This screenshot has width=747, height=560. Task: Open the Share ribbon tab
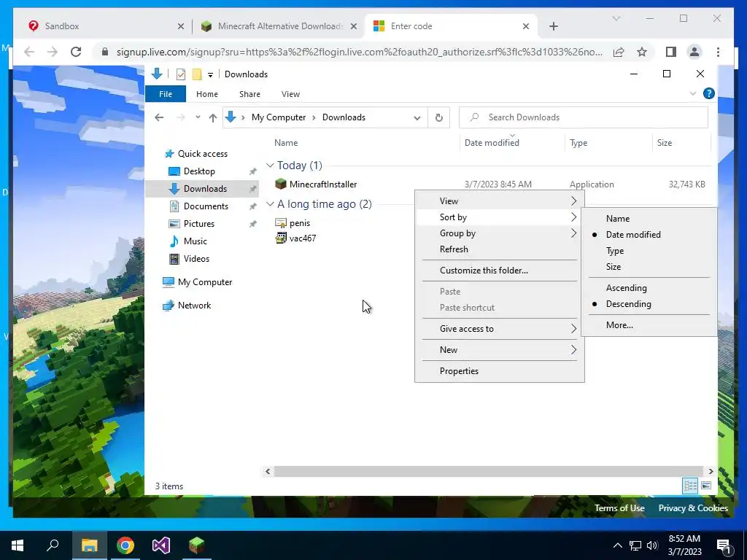tap(249, 94)
